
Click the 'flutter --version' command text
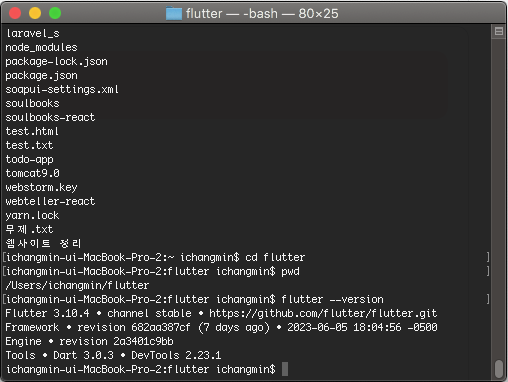coord(332,299)
